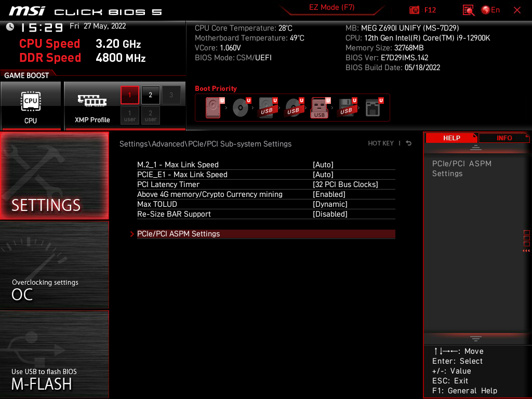Select XMP user profile 1

[129, 115]
